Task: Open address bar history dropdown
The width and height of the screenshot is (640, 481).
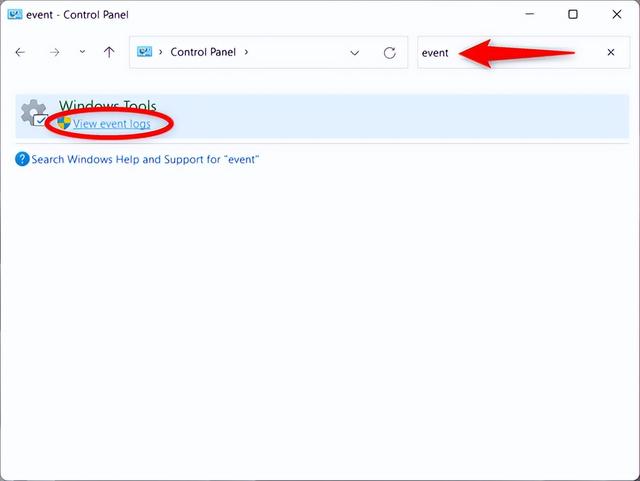Action: [355, 53]
